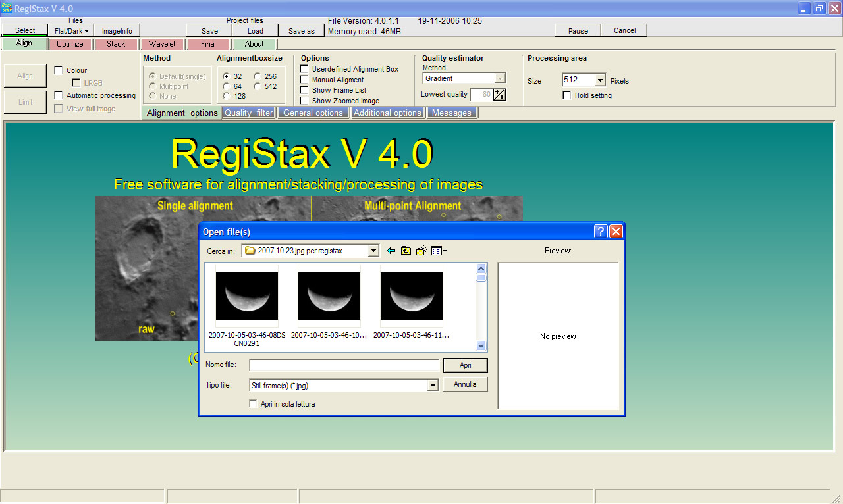
Task: Open the Final tab
Action: [208, 44]
